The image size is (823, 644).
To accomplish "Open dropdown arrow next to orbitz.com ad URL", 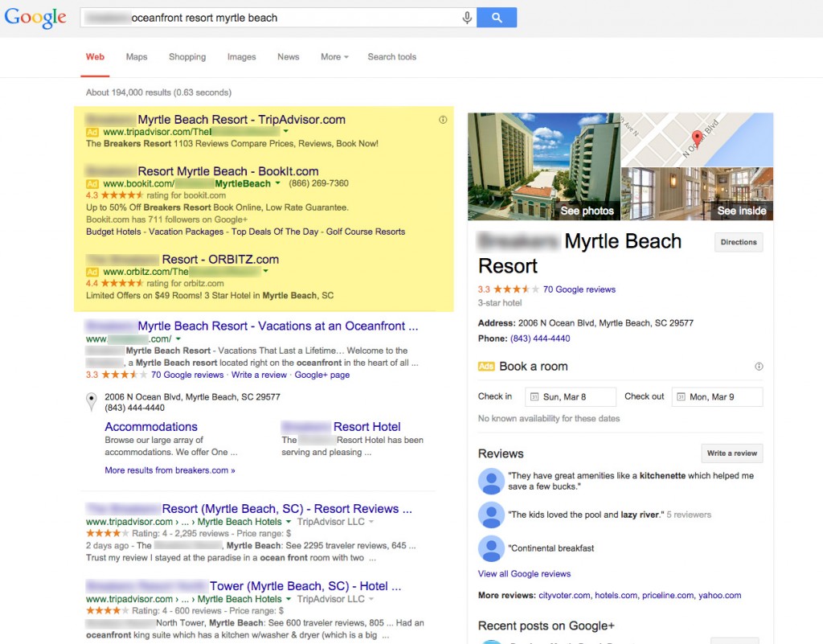I will [265, 272].
